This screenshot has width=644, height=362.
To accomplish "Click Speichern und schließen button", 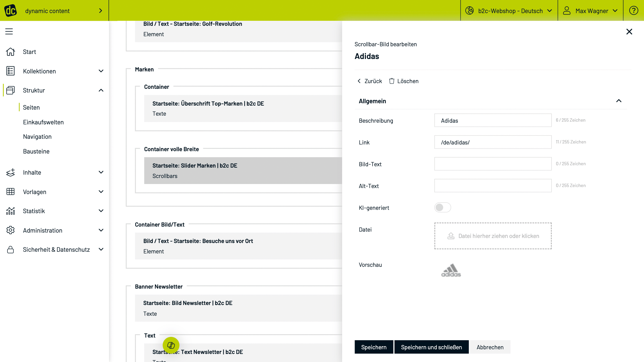I will (x=431, y=347).
